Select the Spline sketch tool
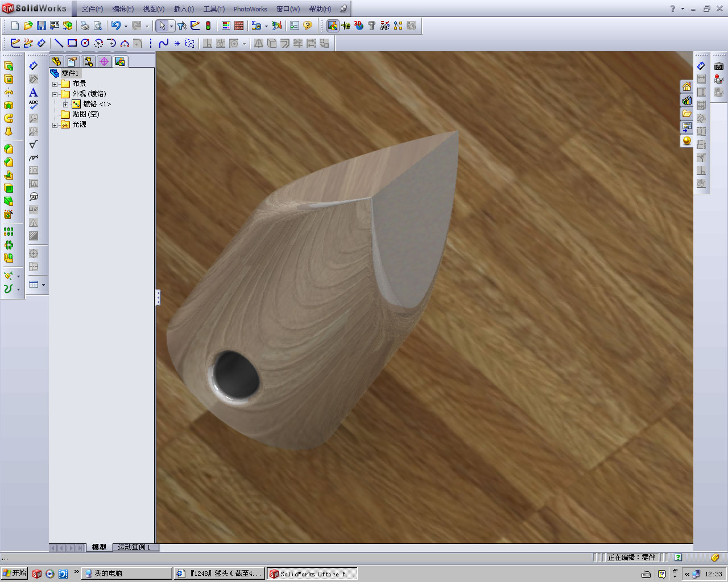Image resolution: width=728 pixels, height=582 pixels. coord(164,43)
